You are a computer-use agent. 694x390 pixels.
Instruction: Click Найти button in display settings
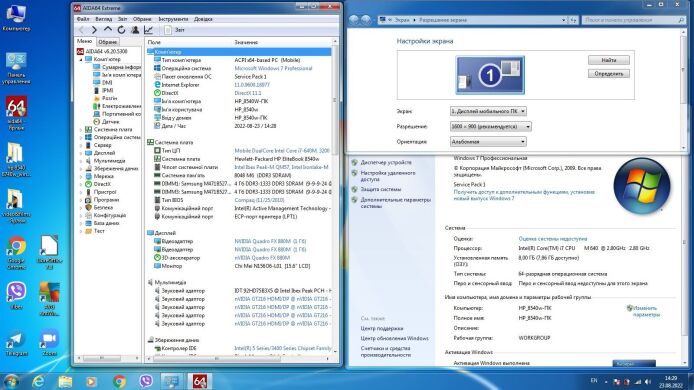click(609, 60)
